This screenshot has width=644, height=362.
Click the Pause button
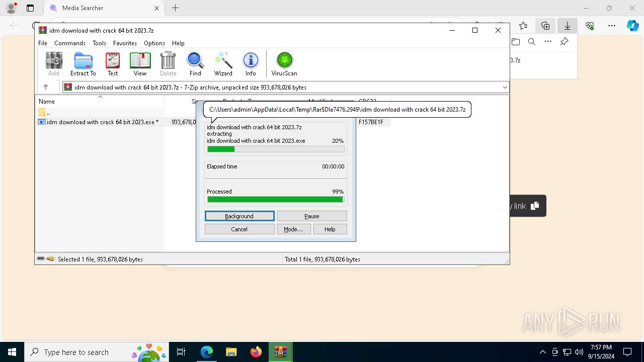pos(312,216)
